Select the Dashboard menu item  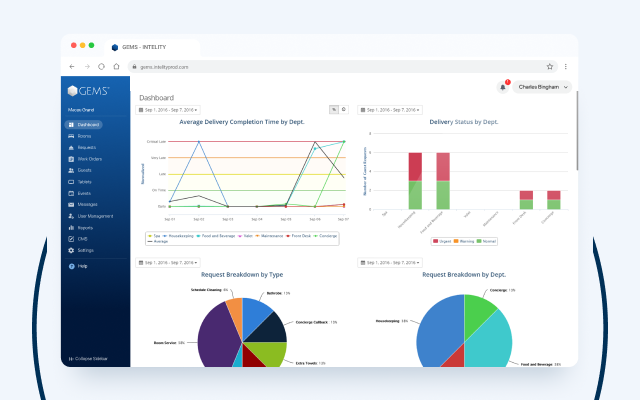[84, 124]
